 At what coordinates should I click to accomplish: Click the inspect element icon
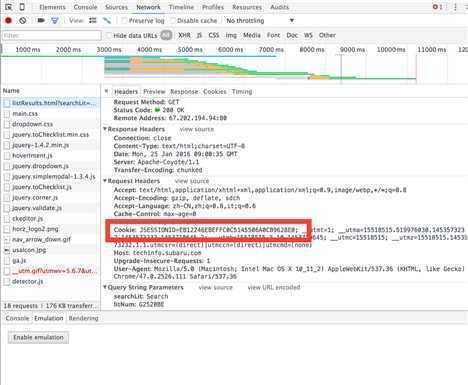point(8,7)
